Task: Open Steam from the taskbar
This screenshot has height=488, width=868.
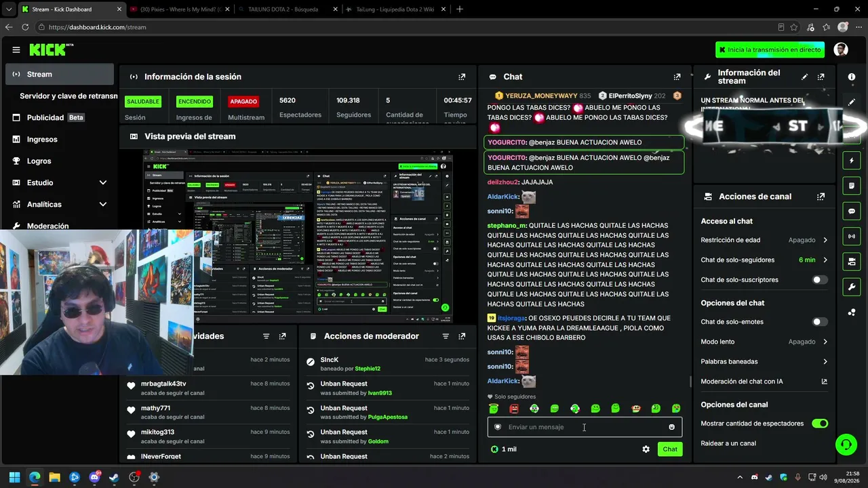Action: (x=114, y=477)
